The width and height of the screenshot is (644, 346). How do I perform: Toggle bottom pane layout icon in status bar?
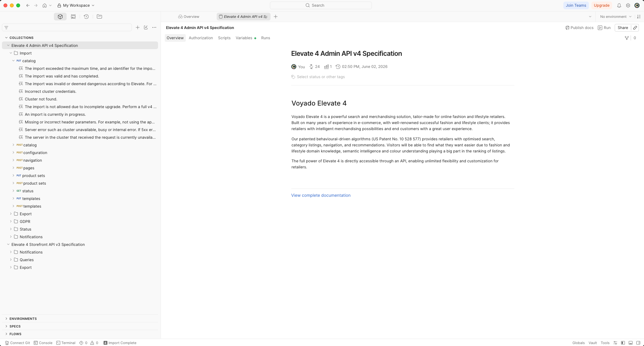click(x=631, y=343)
